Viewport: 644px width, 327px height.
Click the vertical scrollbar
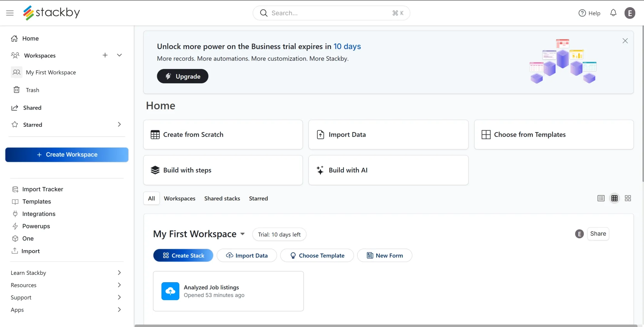[643, 103]
